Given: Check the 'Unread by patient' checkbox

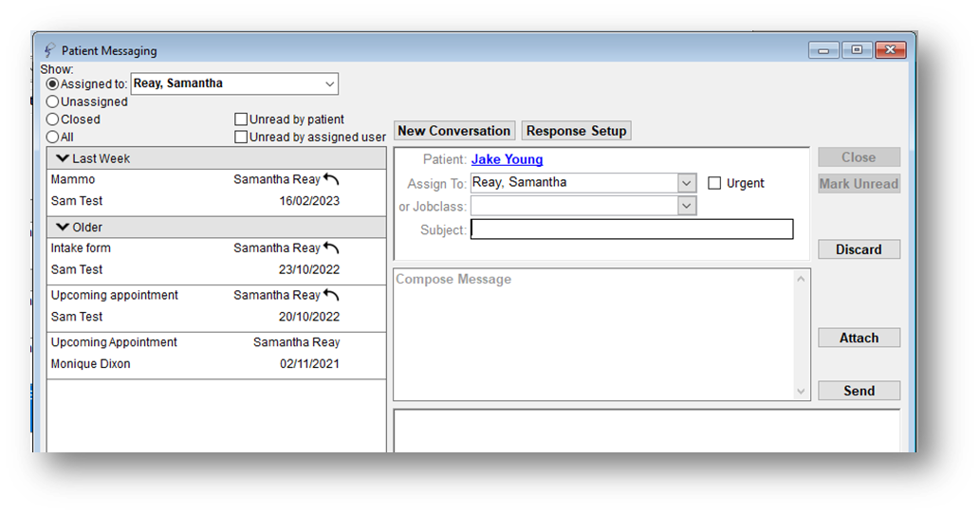Looking at the screenshot, I should (241, 119).
